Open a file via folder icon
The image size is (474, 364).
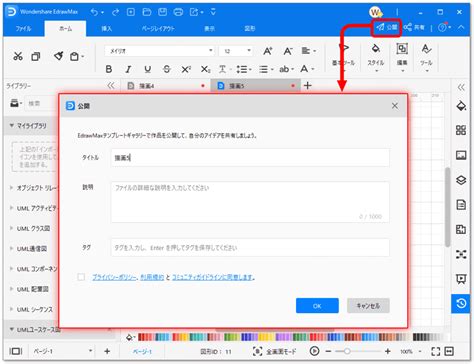147,12
